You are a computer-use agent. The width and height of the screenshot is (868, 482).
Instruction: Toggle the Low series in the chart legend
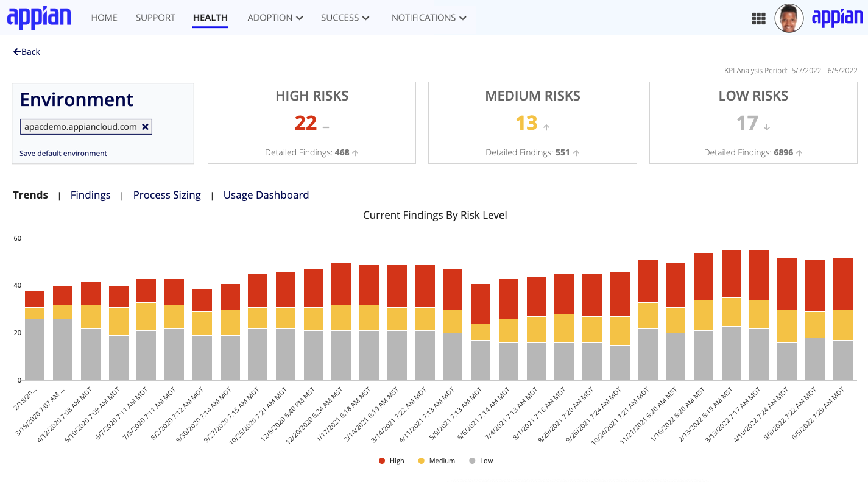point(481,461)
